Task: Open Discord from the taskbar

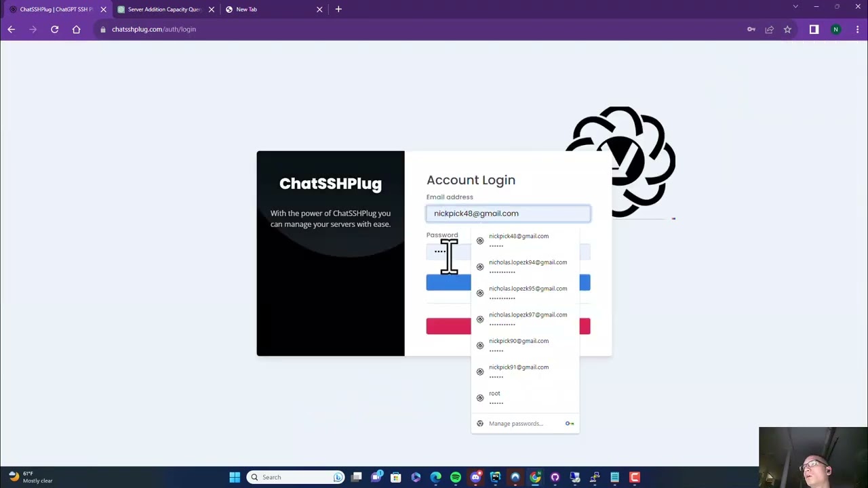Action: point(475,476)
